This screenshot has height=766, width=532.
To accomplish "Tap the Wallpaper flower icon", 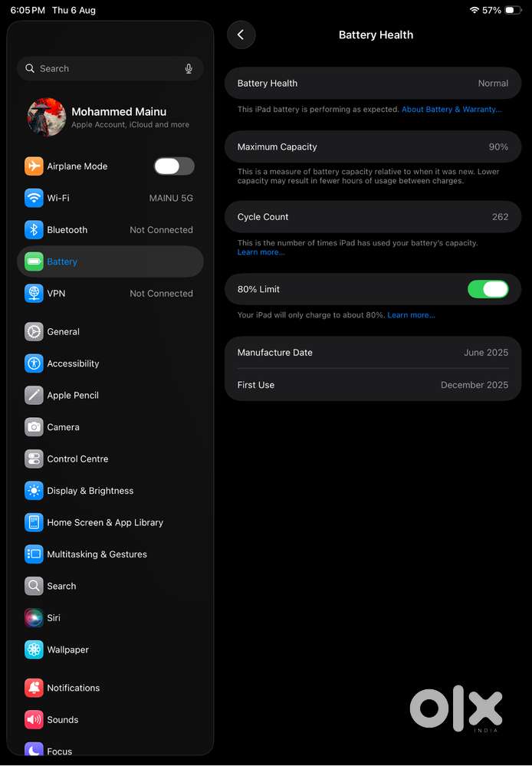I will point(34,649).
